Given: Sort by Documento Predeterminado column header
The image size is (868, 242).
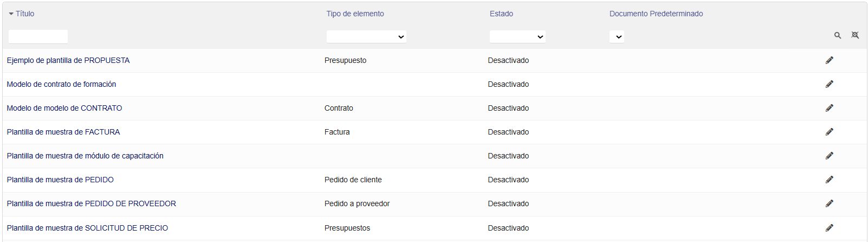Looking at the screenshot, I should tap(656, 14).
